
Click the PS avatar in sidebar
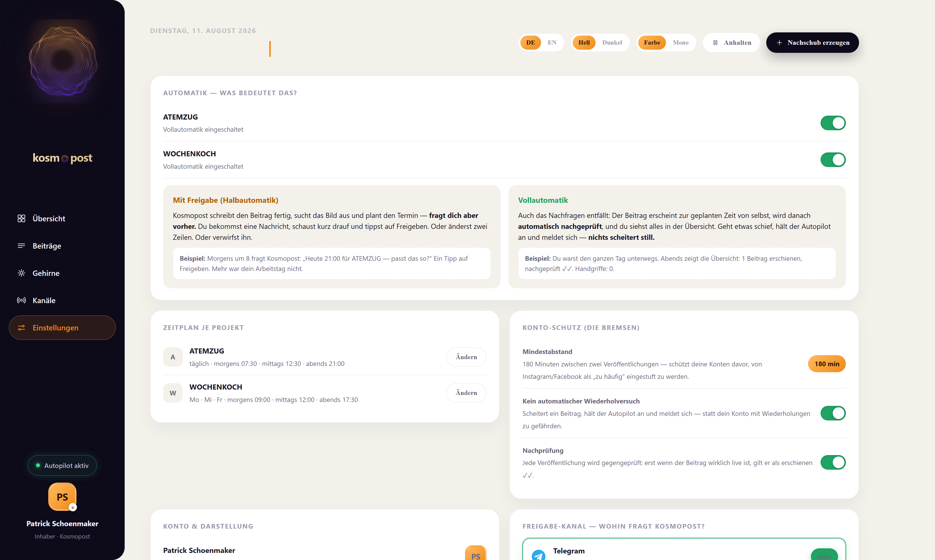tap(62, 497)
